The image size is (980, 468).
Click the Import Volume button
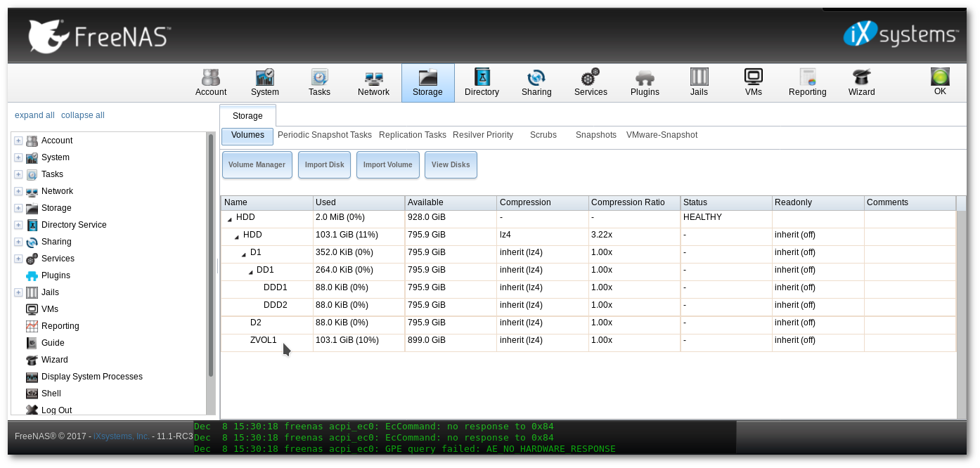tap(388, 165)
